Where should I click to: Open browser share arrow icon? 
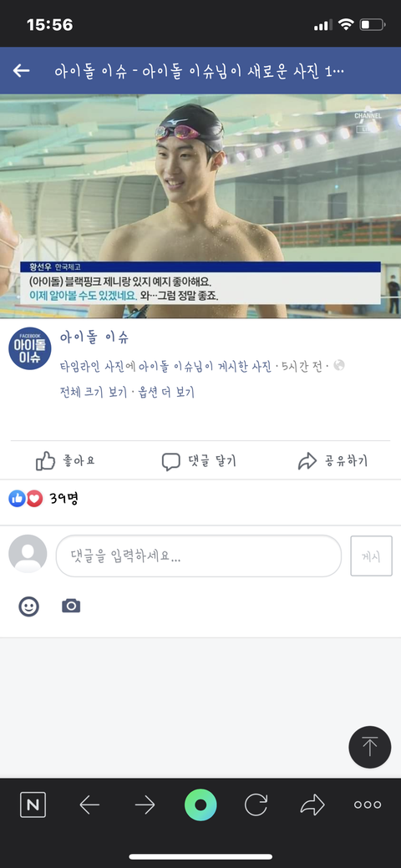coord(312,805)
